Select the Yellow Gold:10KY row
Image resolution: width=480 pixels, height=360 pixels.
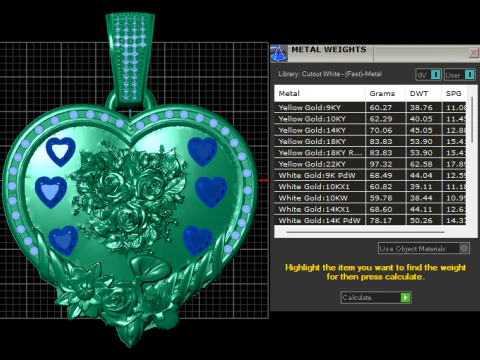pos(370,119)
